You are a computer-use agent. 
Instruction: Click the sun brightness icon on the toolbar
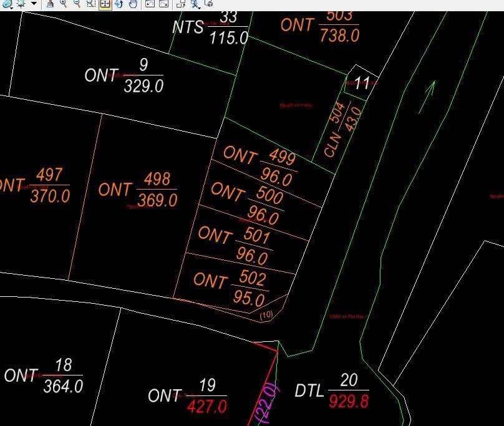[x=19, y=4]
